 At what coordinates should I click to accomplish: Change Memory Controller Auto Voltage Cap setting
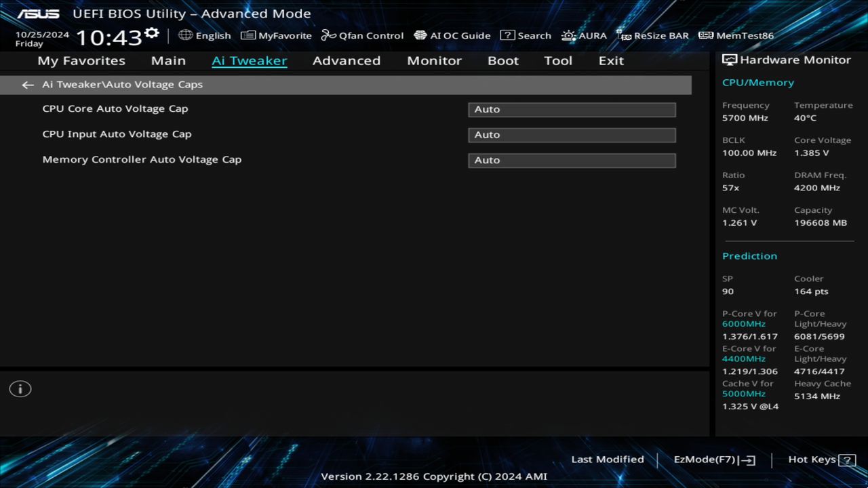[x=571, y=160]
